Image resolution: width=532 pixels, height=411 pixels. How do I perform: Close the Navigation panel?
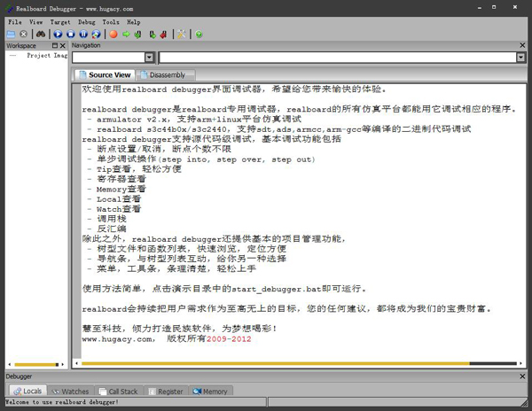pos(522,45)
